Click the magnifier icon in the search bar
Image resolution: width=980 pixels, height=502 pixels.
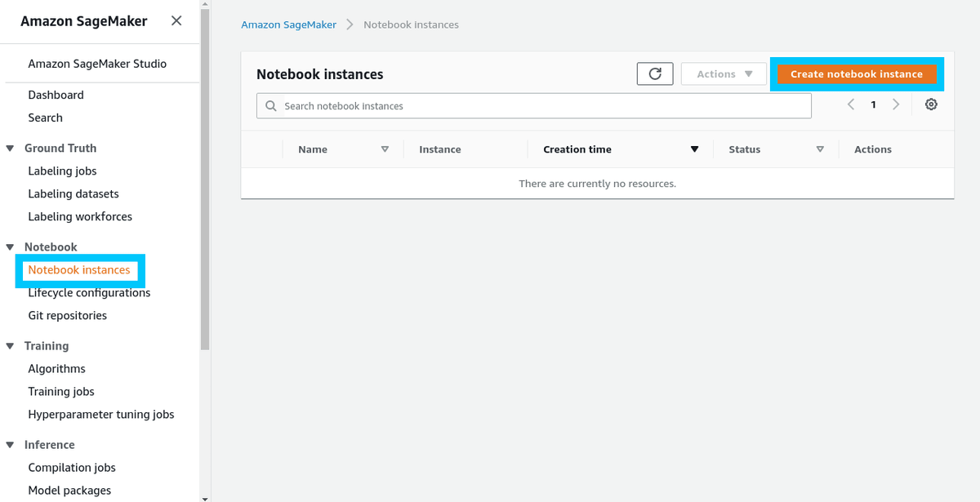(270, 105)
